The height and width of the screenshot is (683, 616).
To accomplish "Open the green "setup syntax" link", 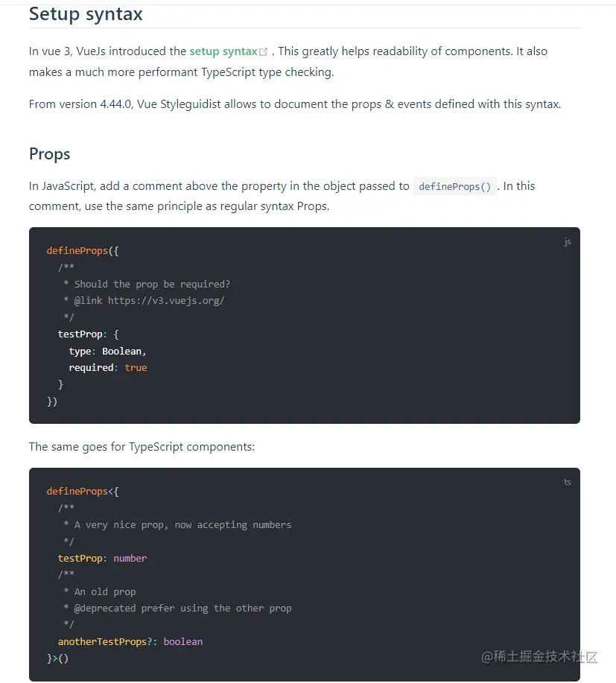I will point(223,51).
